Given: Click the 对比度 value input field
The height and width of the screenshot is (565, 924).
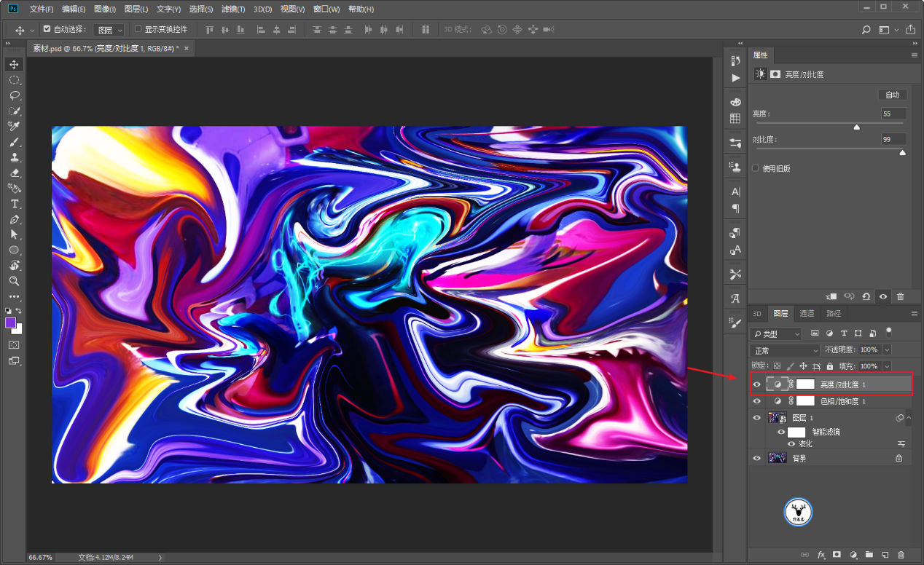Looking at the screenshot, I should click(893, 139).
